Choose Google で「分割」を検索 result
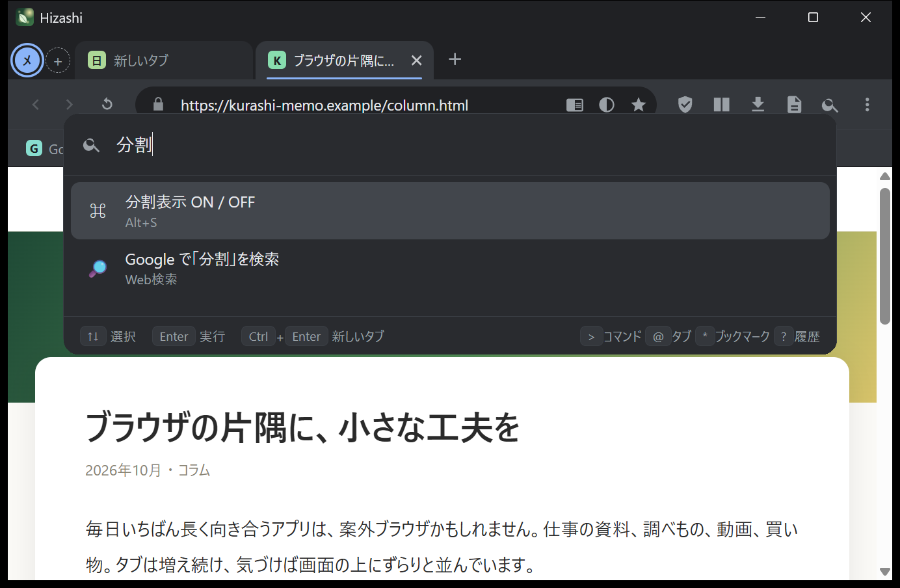 pyautogui.click(x=450, y=268)
